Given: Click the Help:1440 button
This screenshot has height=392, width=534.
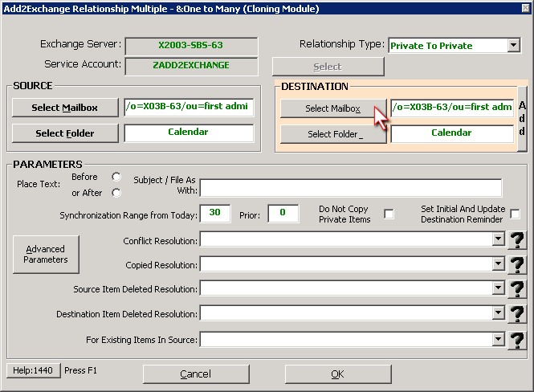Looking at the screenshot, I should (33, 370).
